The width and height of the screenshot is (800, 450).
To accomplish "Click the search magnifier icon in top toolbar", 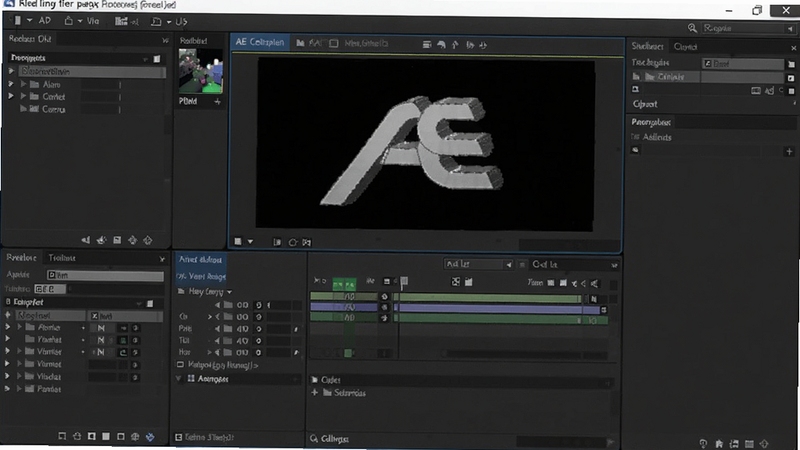I will point(692,28).
